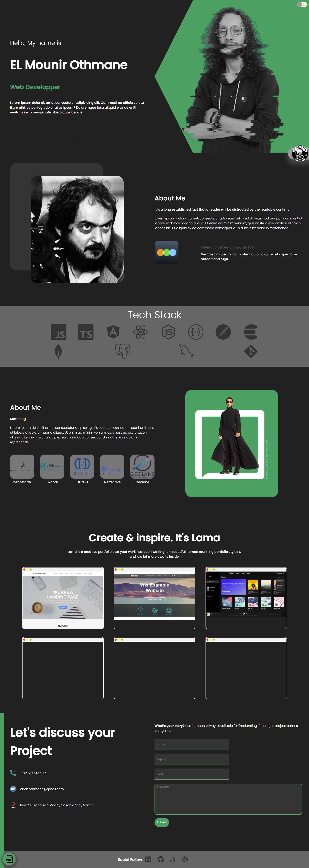This screenshot has width=309, height=868.
Task: Select the Géolane company logo
Action: point(142,467)
